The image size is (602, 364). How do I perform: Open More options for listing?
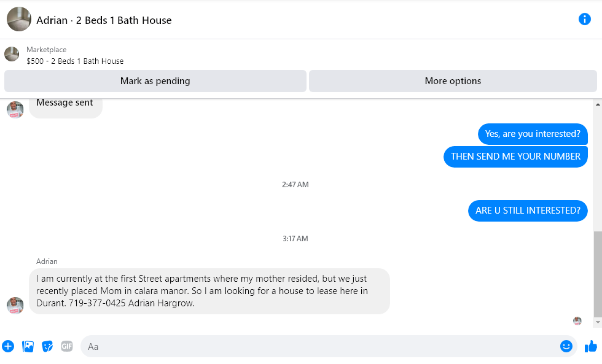(453, 81)
